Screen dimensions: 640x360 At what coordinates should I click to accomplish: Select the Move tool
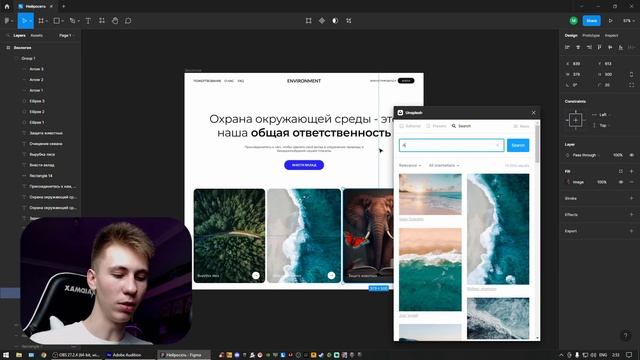[x=24, y=21]
